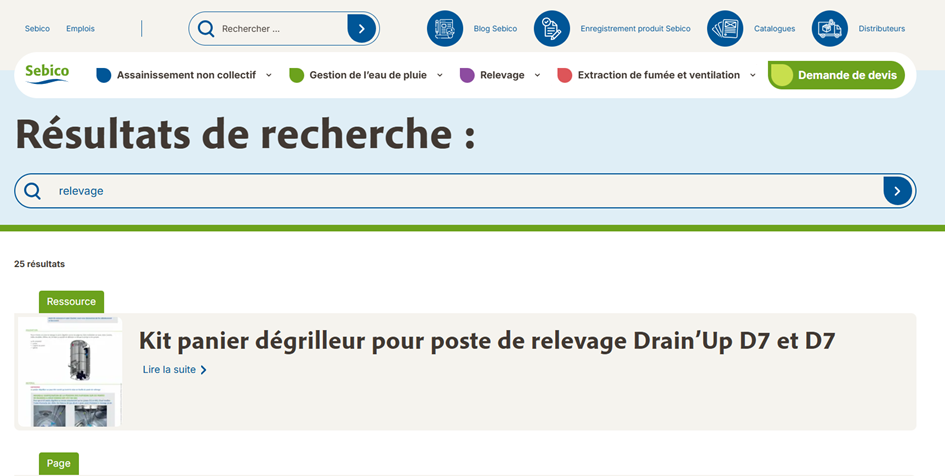The height and width of the screenshot is (476, 945).
Task: Click magnifier icon in top search box
Action: [206, 28]
